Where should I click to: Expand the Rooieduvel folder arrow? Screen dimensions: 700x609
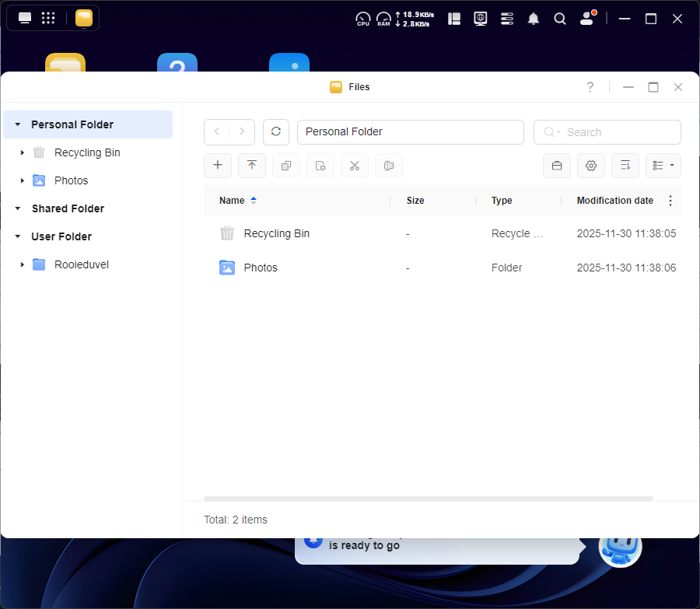tap(23, 264)
